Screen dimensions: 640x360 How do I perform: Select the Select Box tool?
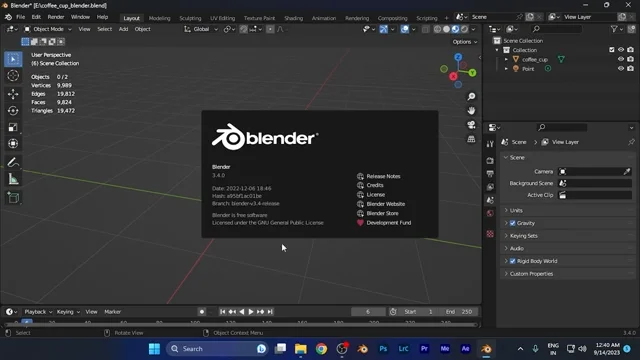[13, 60]
